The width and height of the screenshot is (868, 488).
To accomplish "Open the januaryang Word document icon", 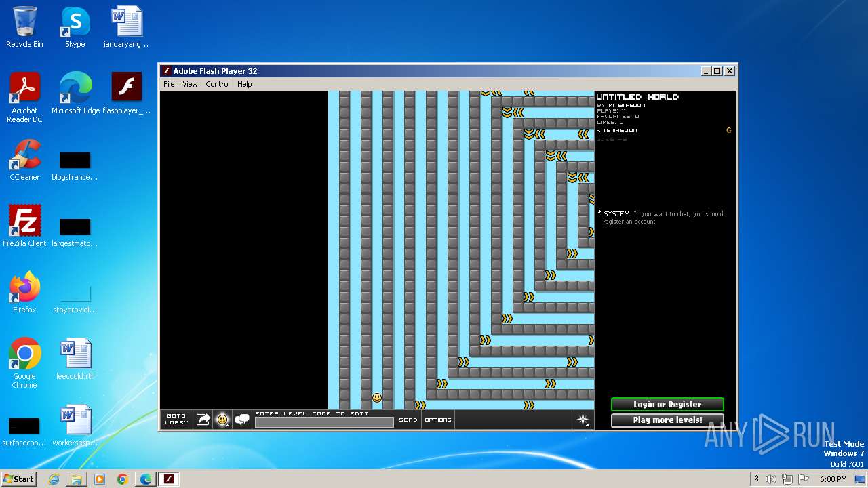I will pos(126,27).
